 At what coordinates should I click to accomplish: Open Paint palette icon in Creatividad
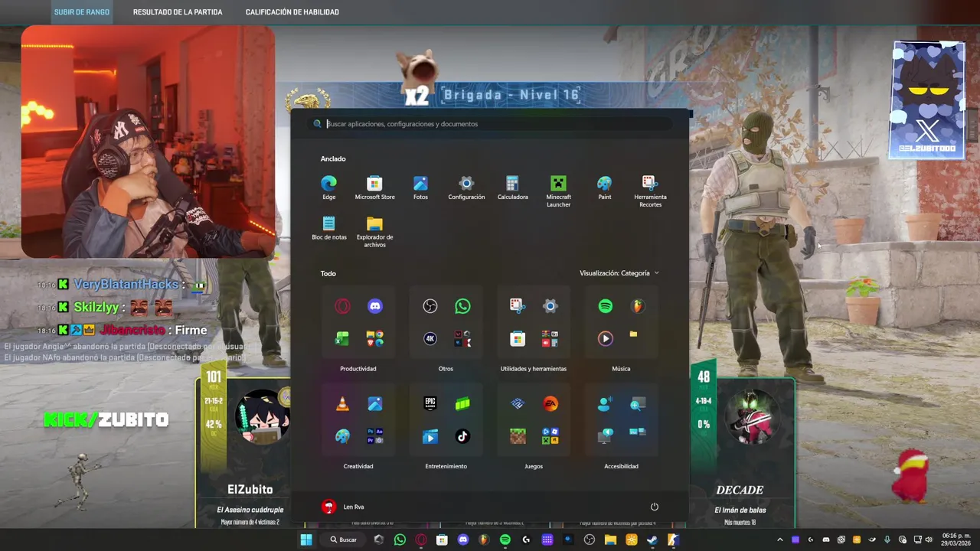click(x=342, y=436)
